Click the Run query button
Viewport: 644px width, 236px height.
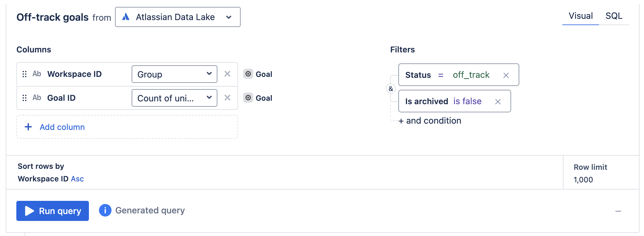point(52,211)
